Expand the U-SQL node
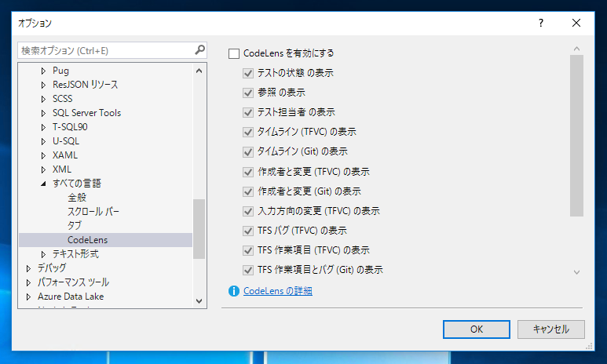This screenshot has width=607, height=364. click(x=43, y=141)
